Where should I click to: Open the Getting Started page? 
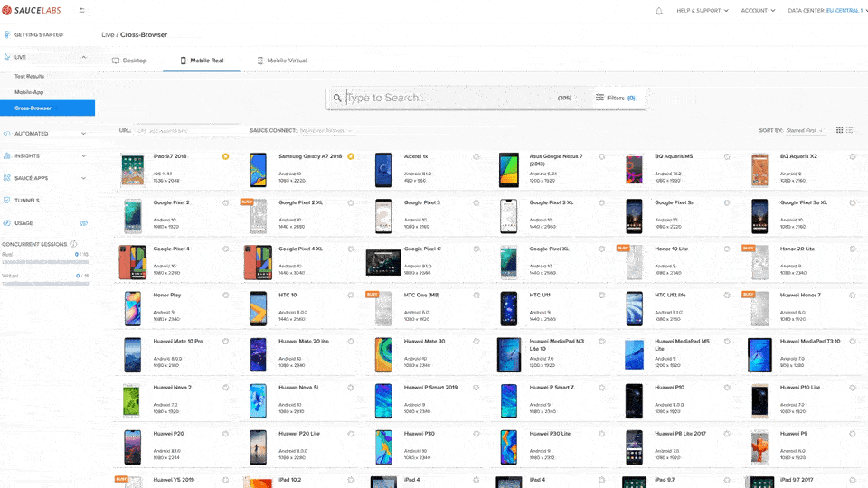(39, 34)
